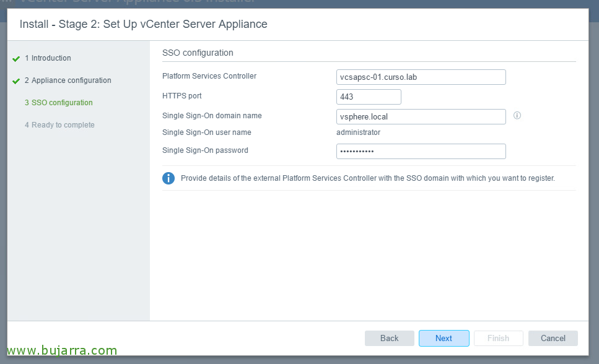Click the 'Single Sign-On password' label
The width and height of the screenshot is (599, 364).
tap(205, 150)
